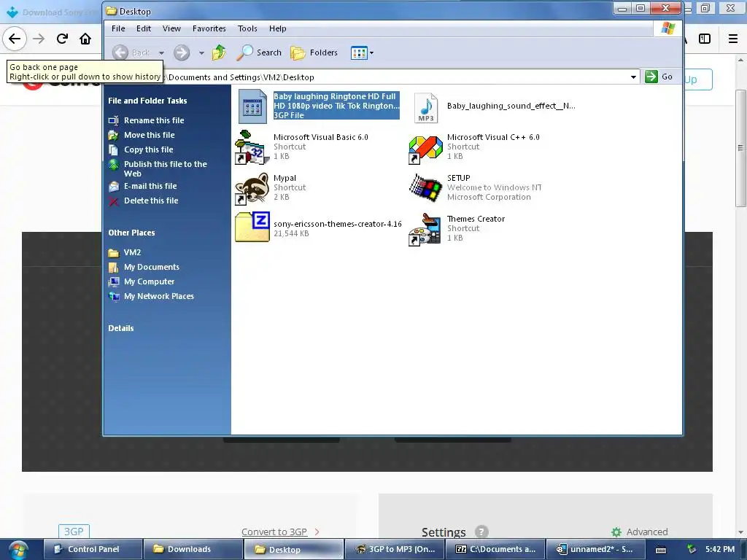Click the on-screen keyboard tray icon
This screenshot has height=560, width=747.
pyautogui.click(x=661, y=550)
